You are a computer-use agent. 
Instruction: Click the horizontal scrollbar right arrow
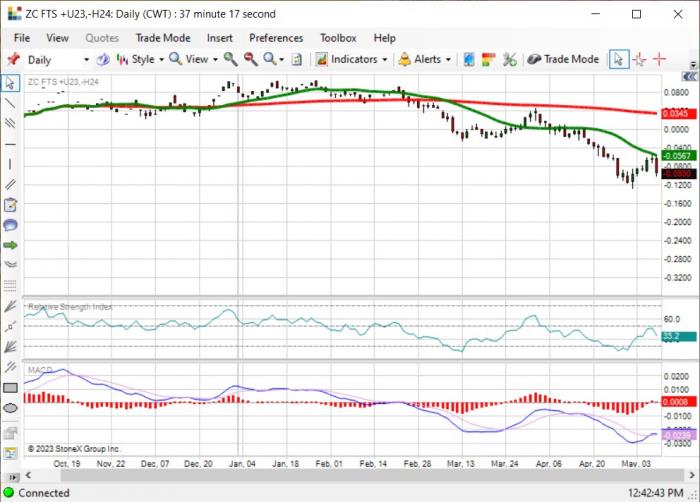pyautogui.click(x=692, y=475)
